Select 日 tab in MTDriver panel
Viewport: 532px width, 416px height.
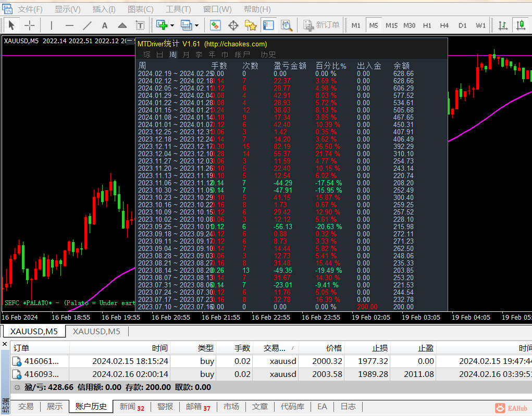click(x=160, y=55)
